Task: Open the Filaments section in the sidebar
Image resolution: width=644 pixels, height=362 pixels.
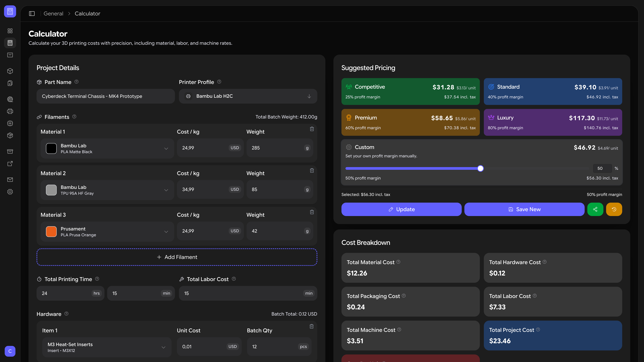Action: click(10, 99)
